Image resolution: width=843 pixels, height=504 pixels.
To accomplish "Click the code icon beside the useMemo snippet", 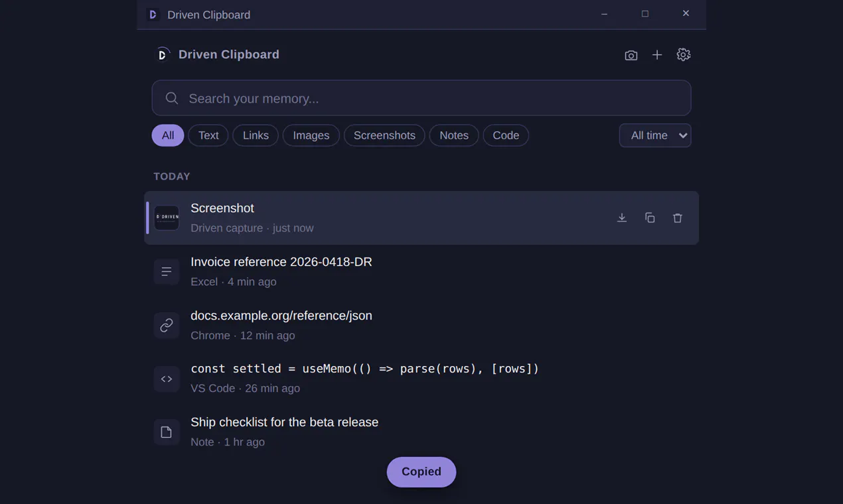I will click(167, 379).
